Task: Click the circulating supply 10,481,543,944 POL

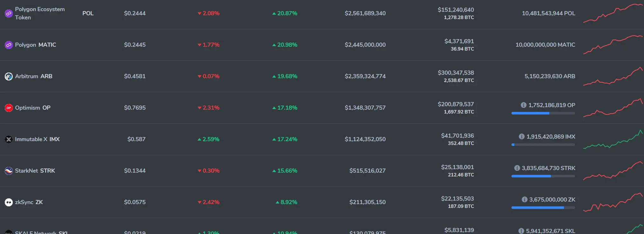Action: [x=549, y=13]
